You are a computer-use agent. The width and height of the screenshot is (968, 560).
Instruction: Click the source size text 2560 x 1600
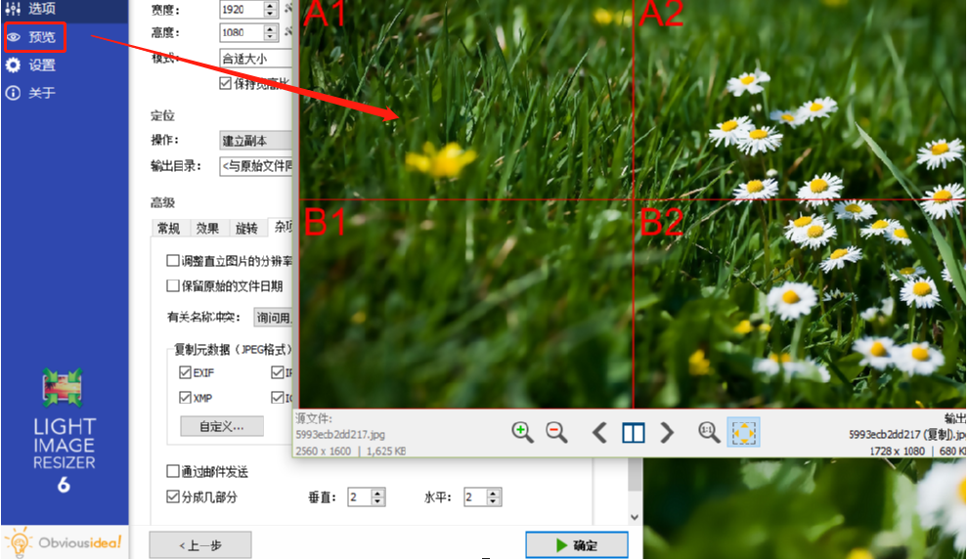tap(323, 451)
